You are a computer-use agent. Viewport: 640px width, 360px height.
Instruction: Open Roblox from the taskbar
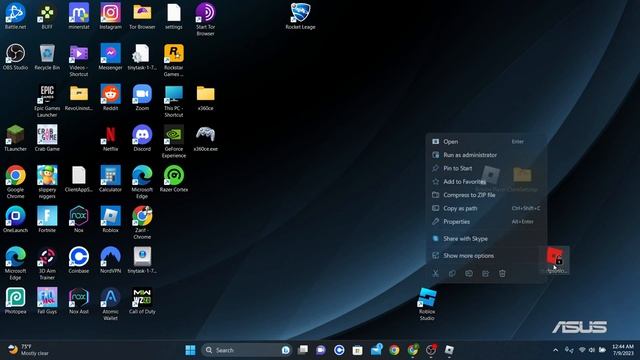click(449, 350)
